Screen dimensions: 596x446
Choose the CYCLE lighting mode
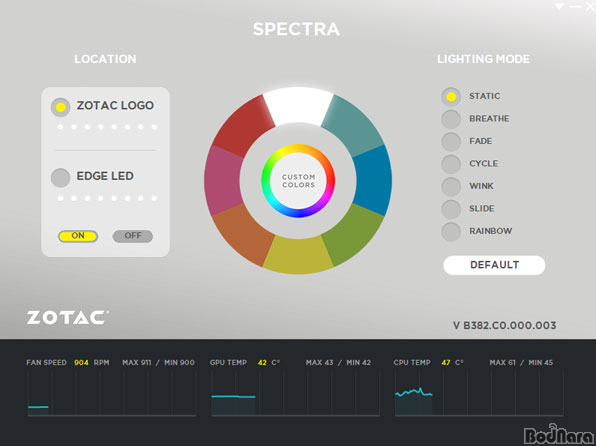(x=451, y=164)
